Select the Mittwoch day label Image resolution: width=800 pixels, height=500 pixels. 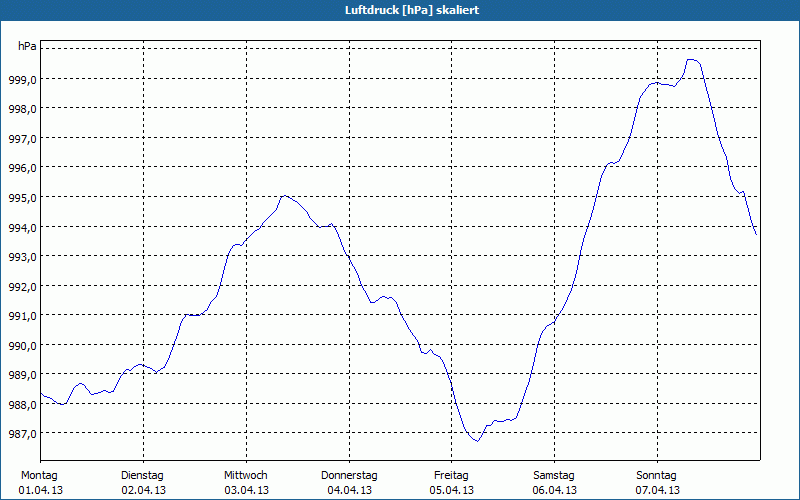pos(245,476)
